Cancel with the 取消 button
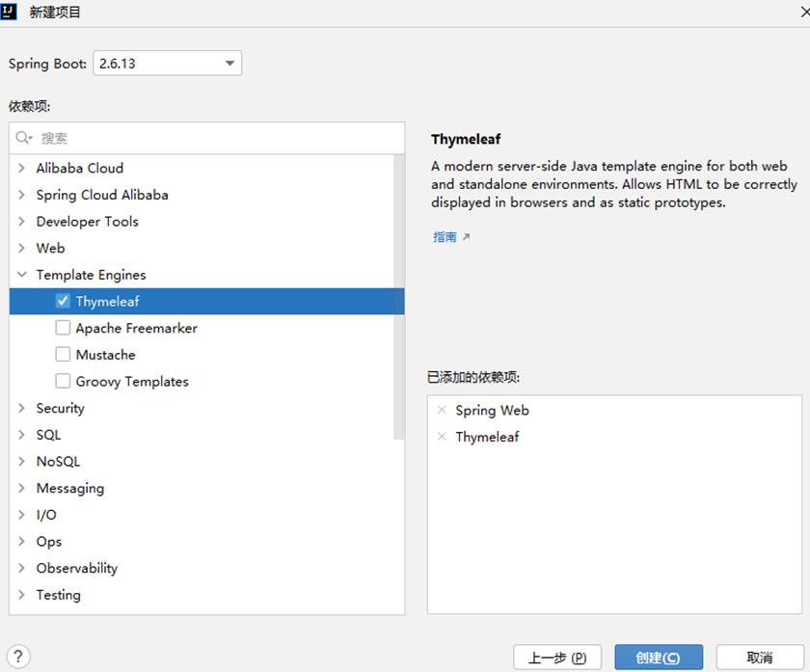 pos(760,658)
